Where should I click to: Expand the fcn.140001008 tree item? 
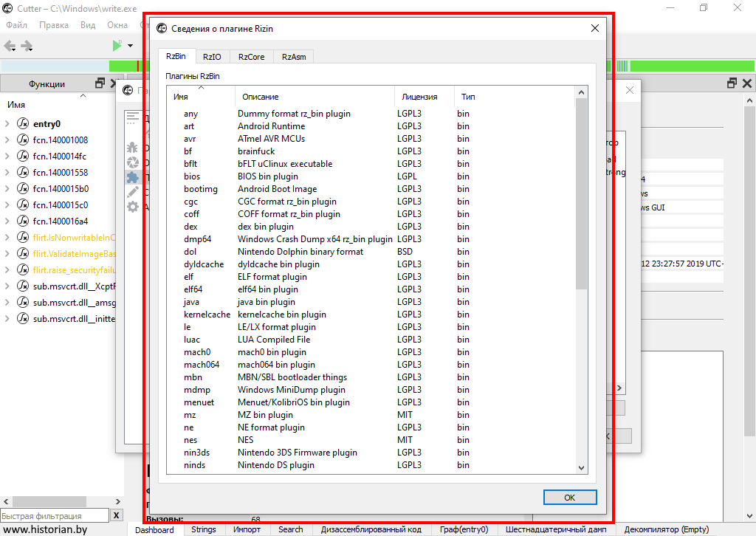tap(7, 140)
